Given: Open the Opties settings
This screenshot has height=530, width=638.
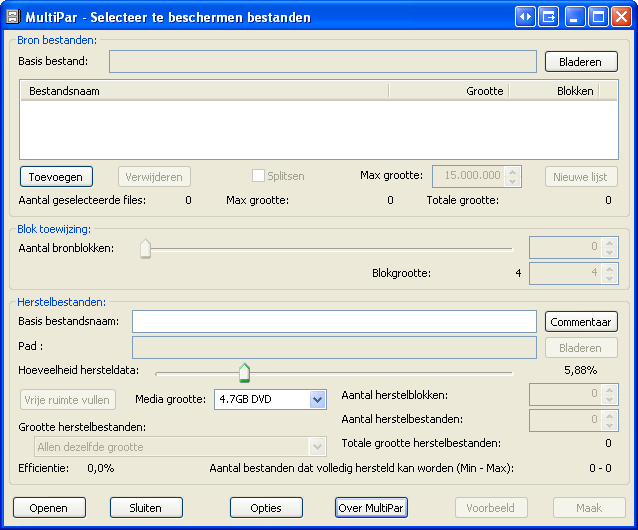Looking at the screenshot, I should 266,508.
